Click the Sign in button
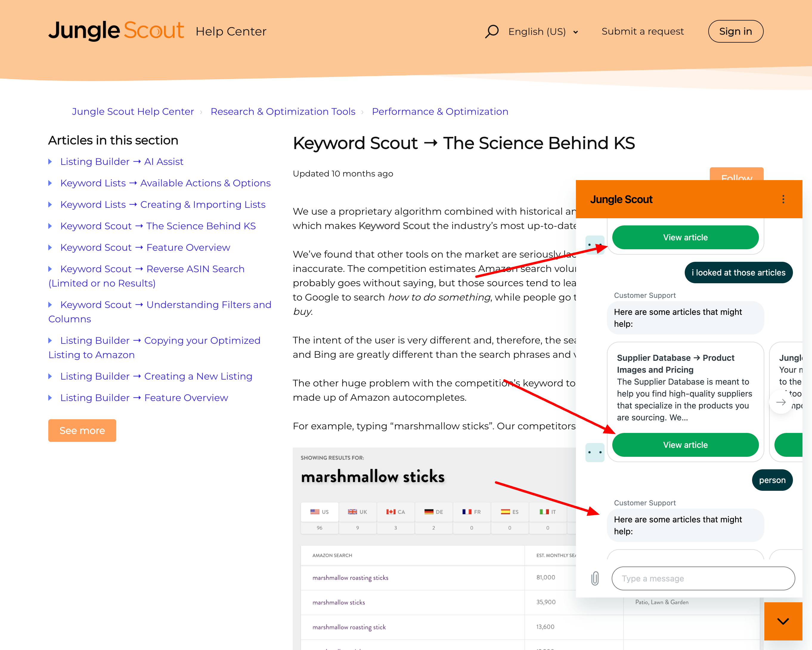The height and width of the screenshot is (650, 812). pos(735,31)
